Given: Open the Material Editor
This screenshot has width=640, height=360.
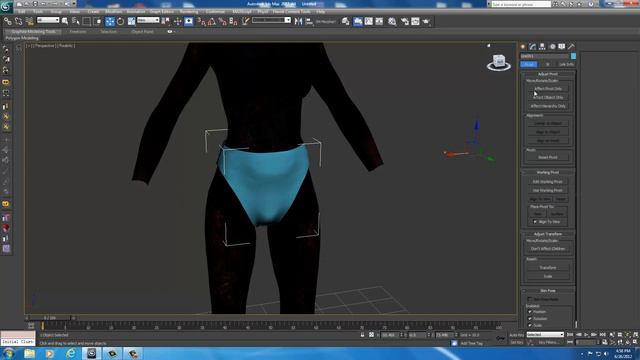Looking at the screenshot, I should (392, 21).
